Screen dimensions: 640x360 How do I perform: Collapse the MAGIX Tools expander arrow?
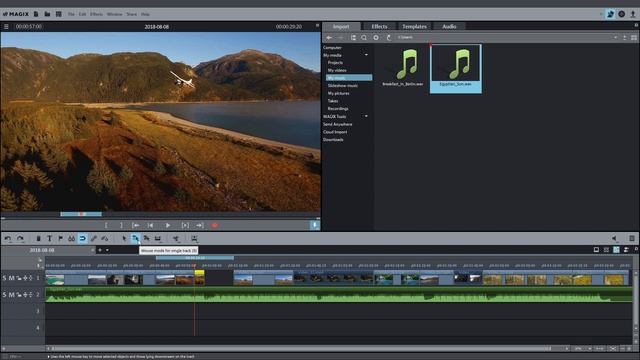click(366, 116)
